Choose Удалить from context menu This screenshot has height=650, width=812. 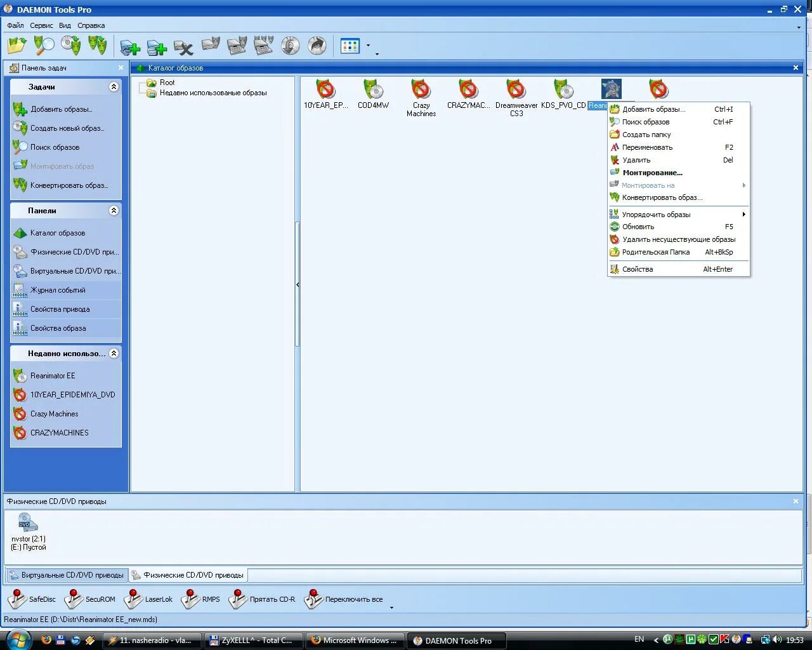tap(679, 160)
